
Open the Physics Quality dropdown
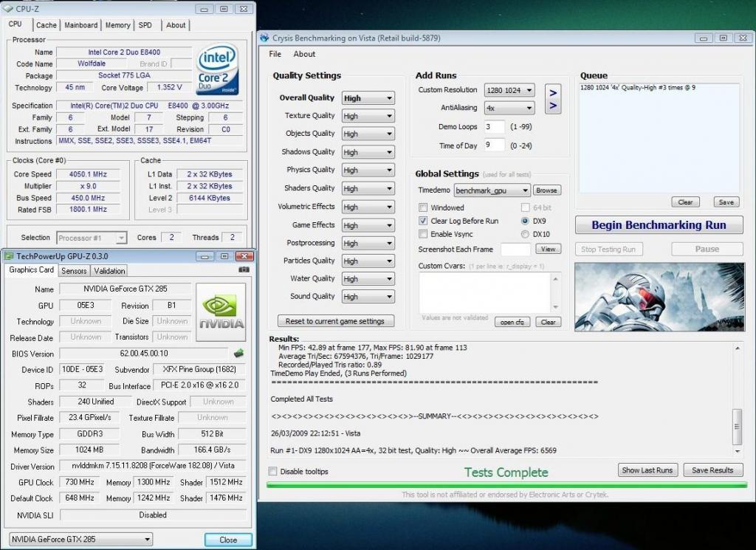368,170
